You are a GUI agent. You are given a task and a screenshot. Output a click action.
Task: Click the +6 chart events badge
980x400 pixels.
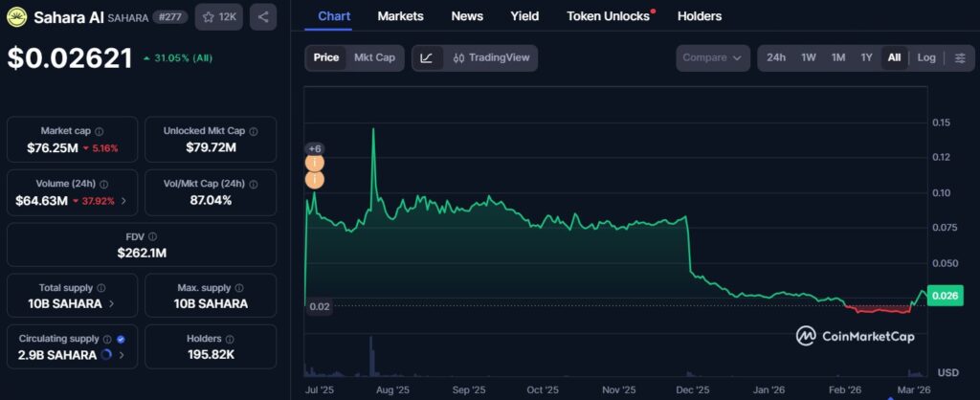click(314, 148)
